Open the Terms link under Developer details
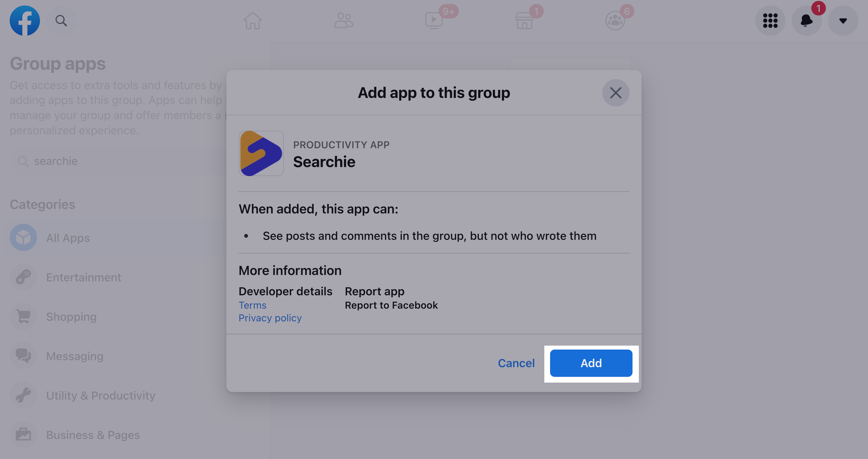 coord(252,305)
